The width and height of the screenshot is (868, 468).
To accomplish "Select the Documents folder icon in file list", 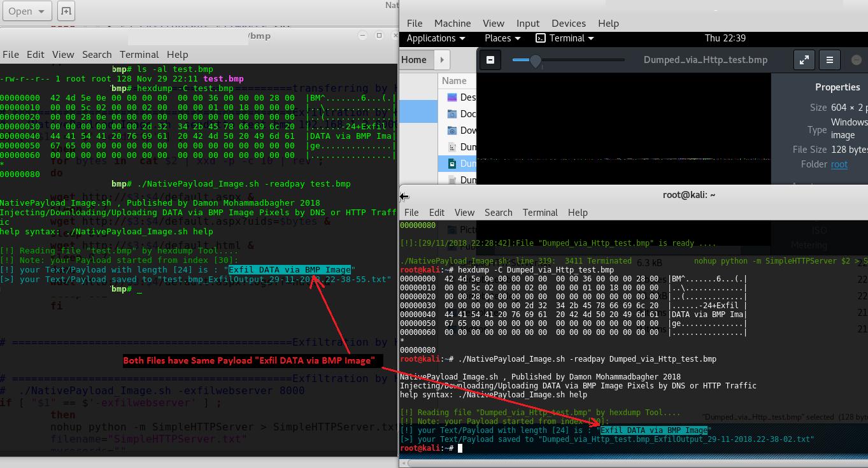I will (452, 114).
